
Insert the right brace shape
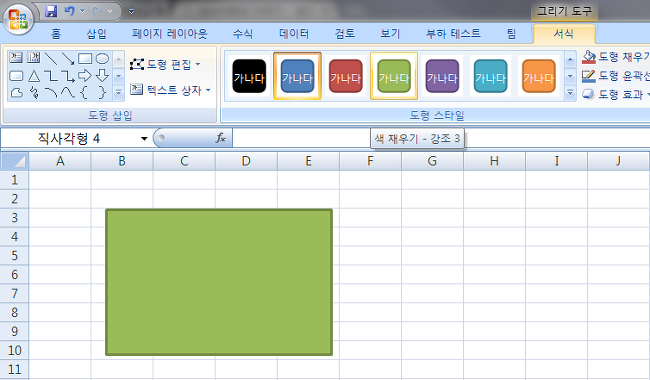click(x=102, y=93)
